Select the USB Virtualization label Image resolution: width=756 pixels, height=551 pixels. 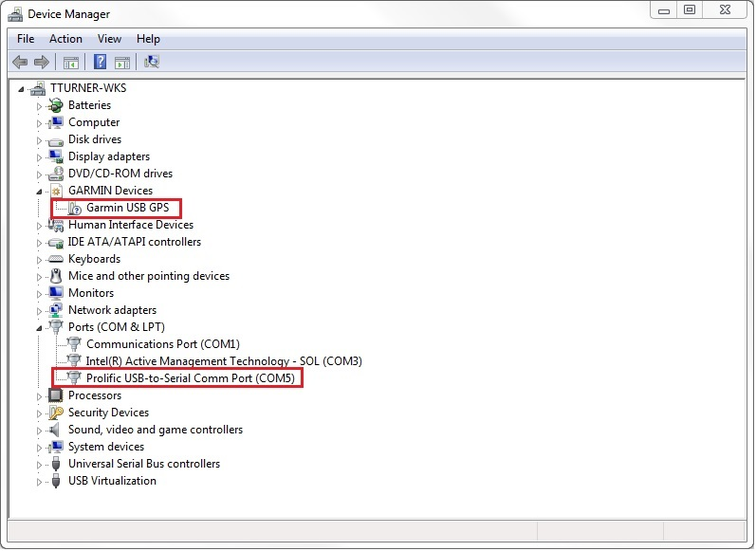point(112,481)
